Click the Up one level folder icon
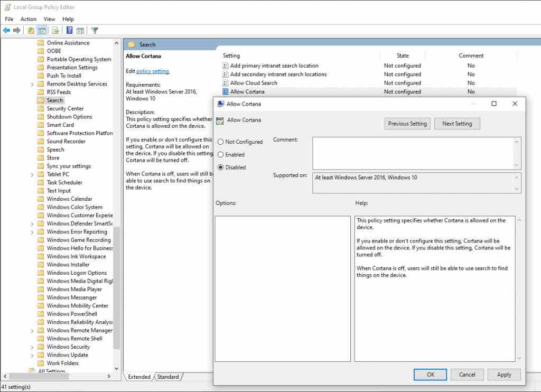The image size is (541, 392). click(x=31, y=30)
